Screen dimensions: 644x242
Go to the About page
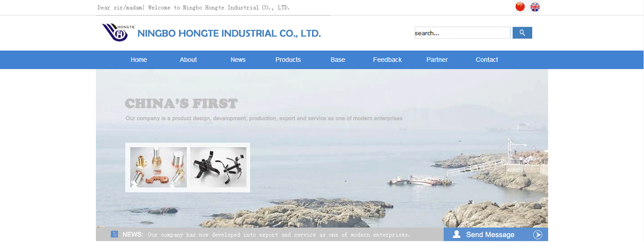(188, 60)
